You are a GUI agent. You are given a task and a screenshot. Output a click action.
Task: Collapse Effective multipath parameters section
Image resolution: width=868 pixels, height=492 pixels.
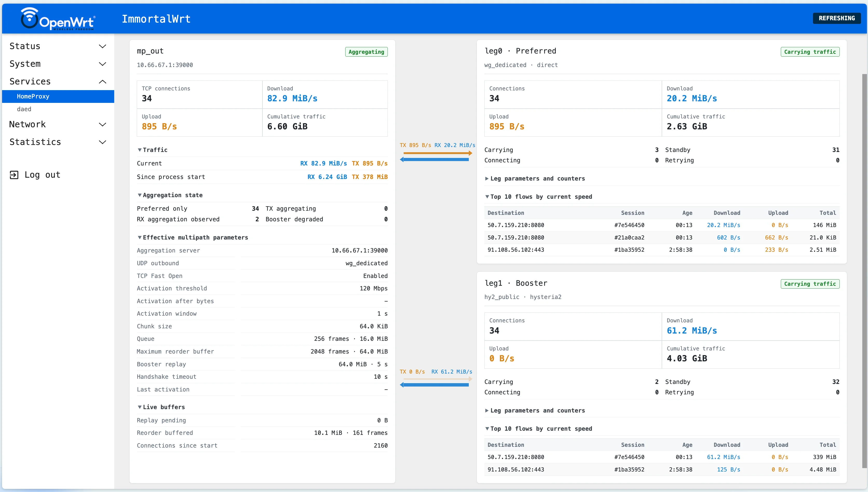coord(192,237)
